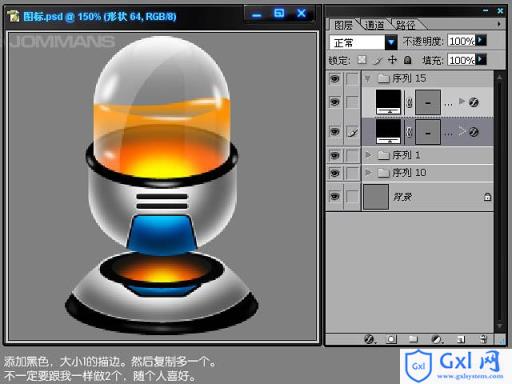Viewport: 512px width, 384px height.
Task: Switch to the 通道 tab
Action: coord(374,25)
